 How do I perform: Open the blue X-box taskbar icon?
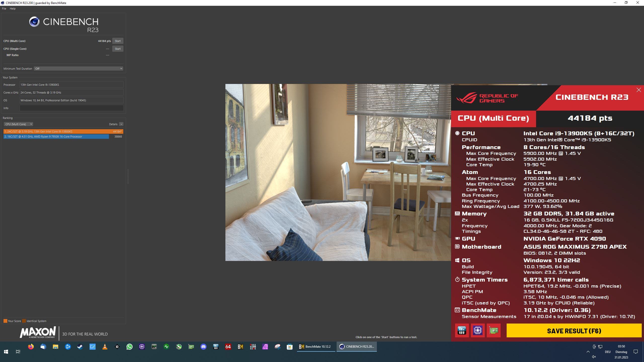point(93,347)
